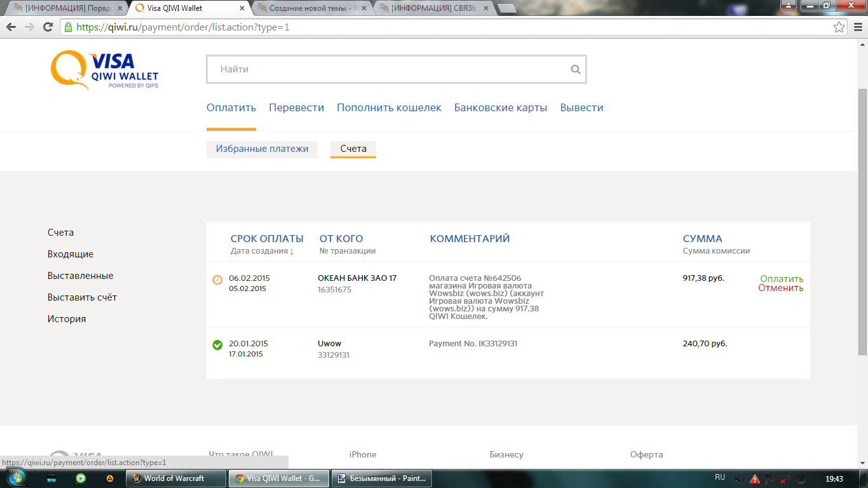Sort by СРОК ОПЛАТЫ column header
The height and width of the screenshot is (488, 868).
click(267, 239)
